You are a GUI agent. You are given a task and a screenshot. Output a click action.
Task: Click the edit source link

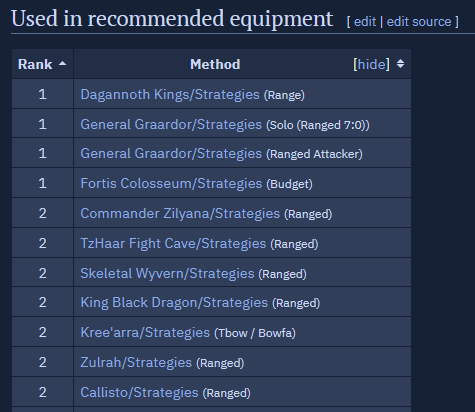coord(419,22)
